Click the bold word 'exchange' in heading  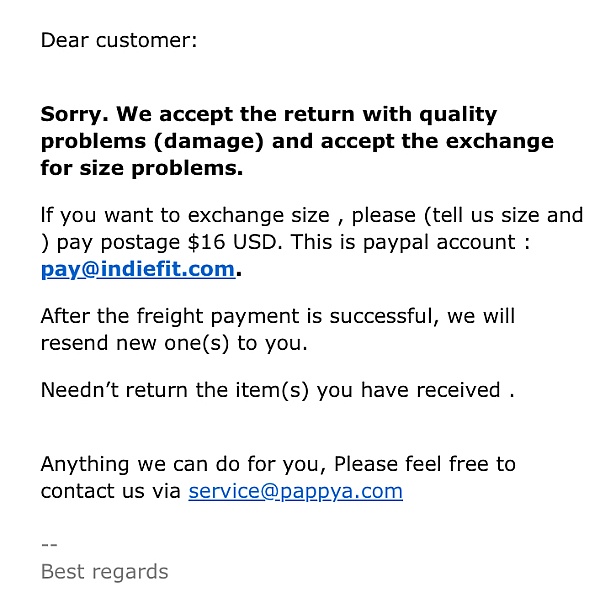(x=500, y=142)
